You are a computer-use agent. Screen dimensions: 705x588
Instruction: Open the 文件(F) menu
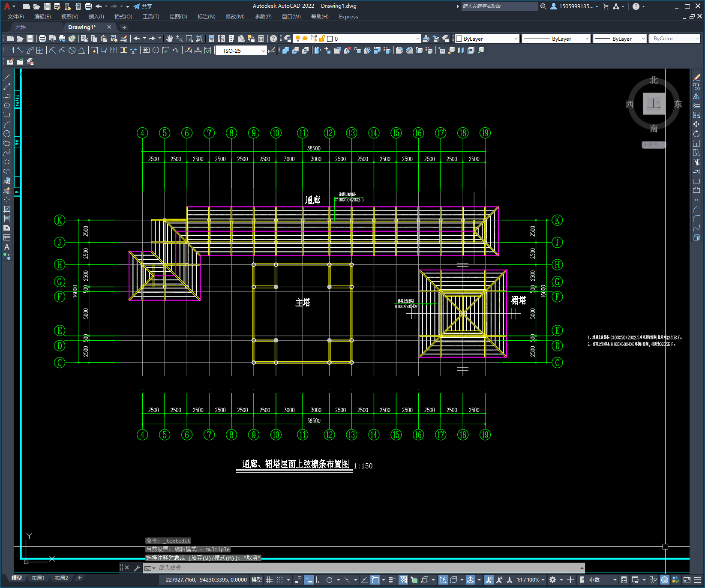pyautogui.click(x=16, y=17)
